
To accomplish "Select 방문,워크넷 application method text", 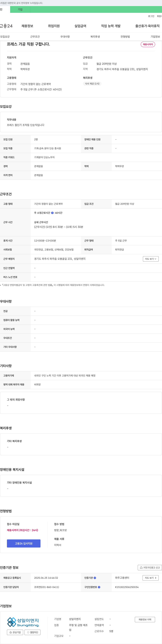I will (x=60, y=530).
